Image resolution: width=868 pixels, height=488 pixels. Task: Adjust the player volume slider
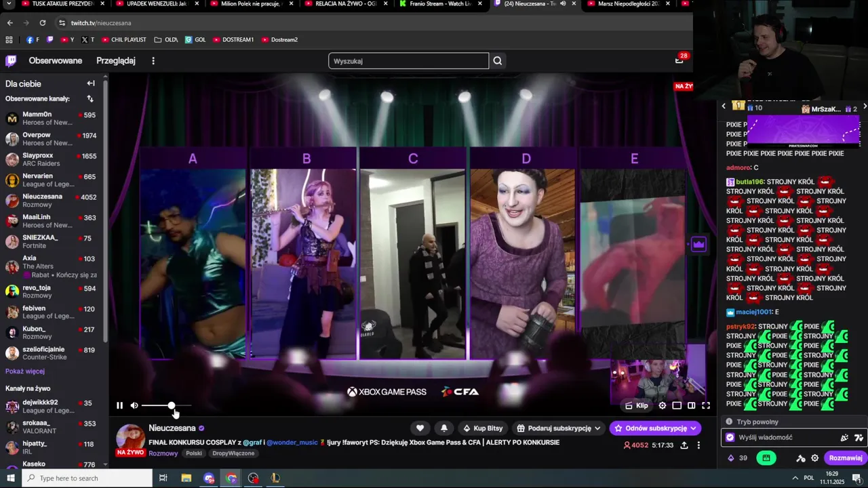point(167,405)
